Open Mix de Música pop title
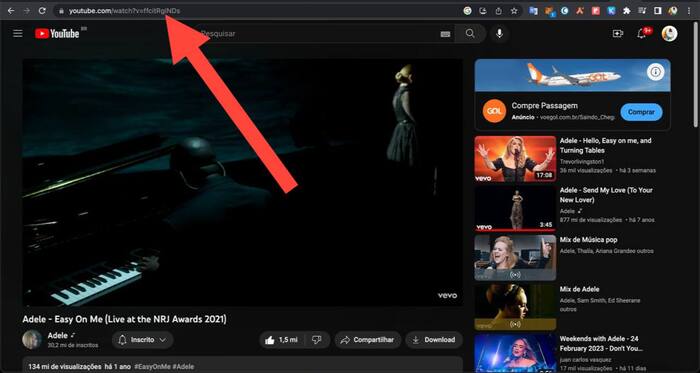The height and width of the screenshot is (373, 700). click(588, 240)
